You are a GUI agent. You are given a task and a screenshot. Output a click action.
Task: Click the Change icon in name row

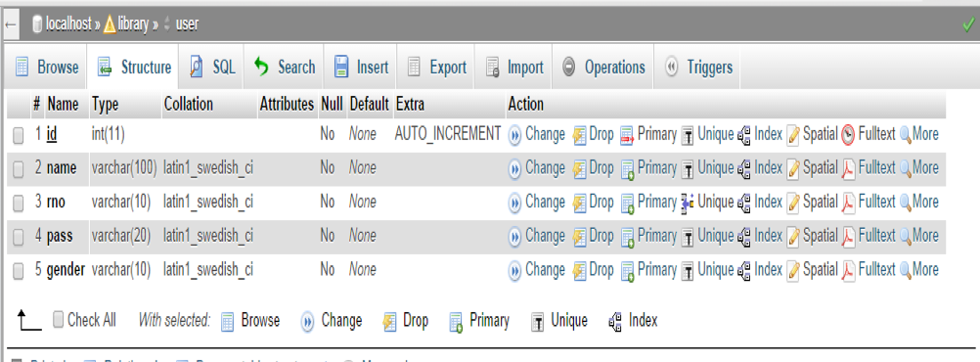[x=515, y=168]
